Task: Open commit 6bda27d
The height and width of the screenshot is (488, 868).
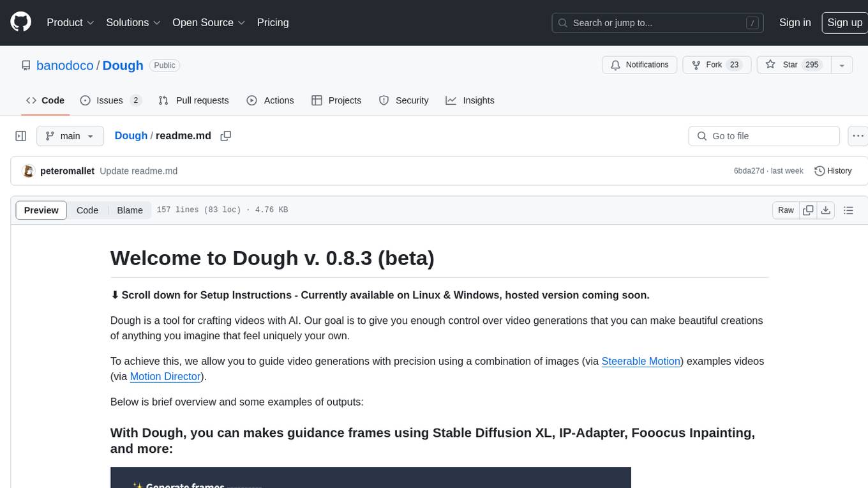Action: click(749, 171)
